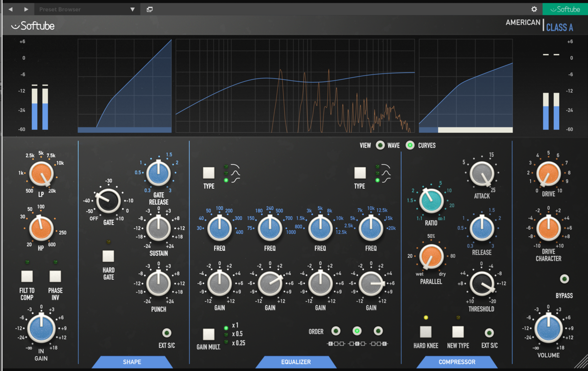The image size is (588, 371).
Task: Click the GAIN MULT. button
Action: (x=209, y=334)
